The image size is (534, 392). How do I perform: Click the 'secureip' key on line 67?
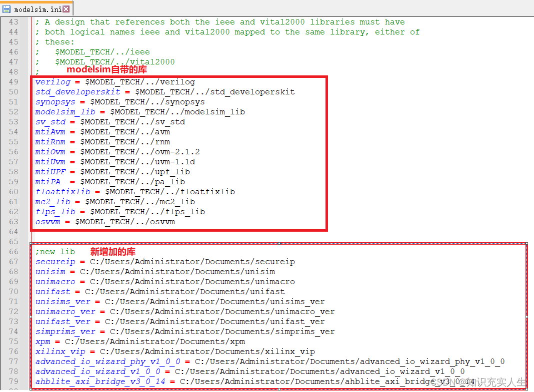[x=55, y=262]
